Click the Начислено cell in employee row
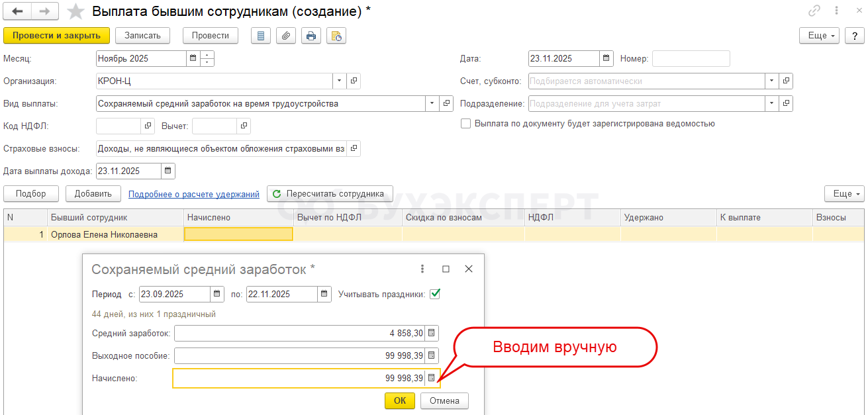The width and height of the screenshot is (868, 415). (238, 234)
